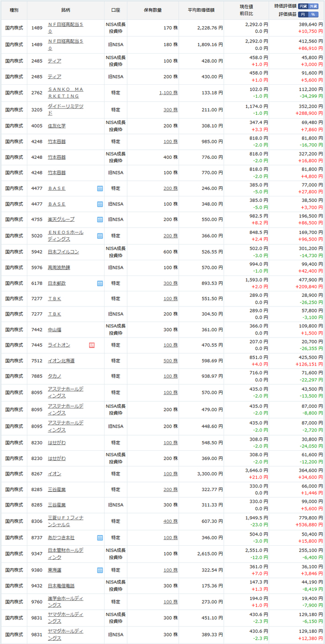The image size is (325, 644).
Task: Switch valuation to 円貨
Action: 303,5
